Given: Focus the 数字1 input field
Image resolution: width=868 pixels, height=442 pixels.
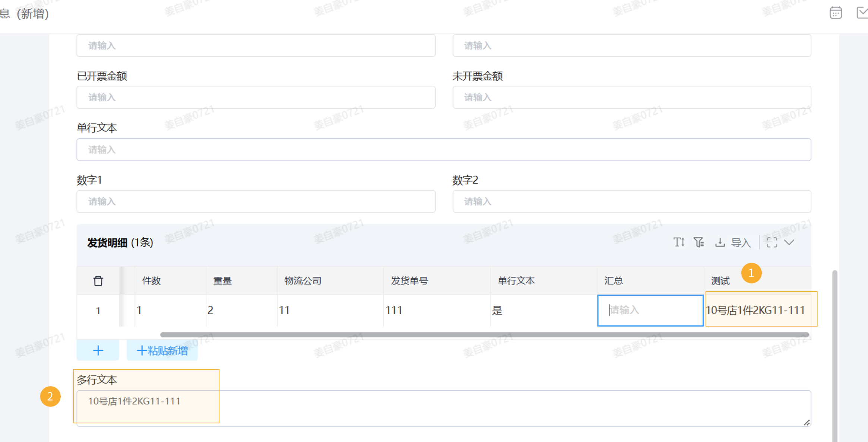Looking at the screenshot, I should 256,201.
